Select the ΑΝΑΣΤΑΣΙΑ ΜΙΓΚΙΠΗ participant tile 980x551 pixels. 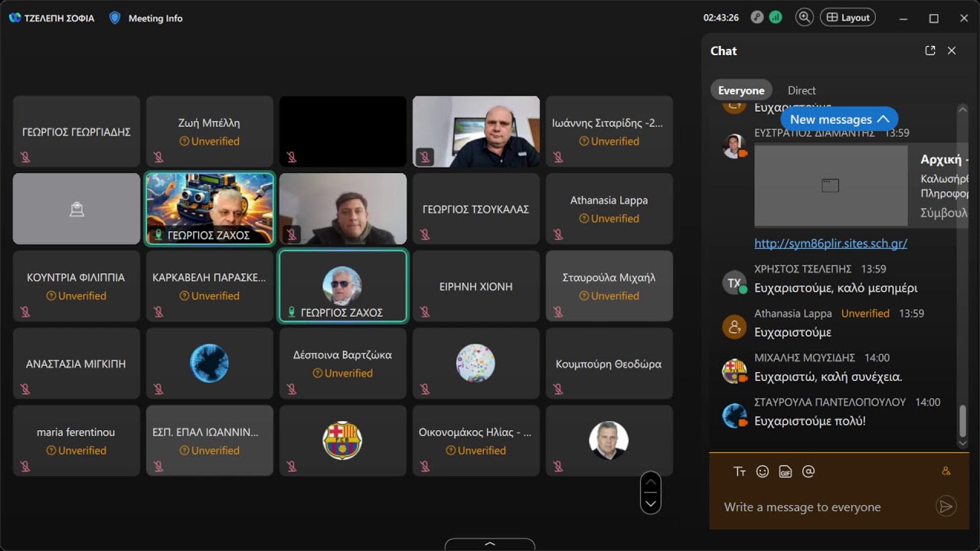pyautogui.click(x=77, y=364)
